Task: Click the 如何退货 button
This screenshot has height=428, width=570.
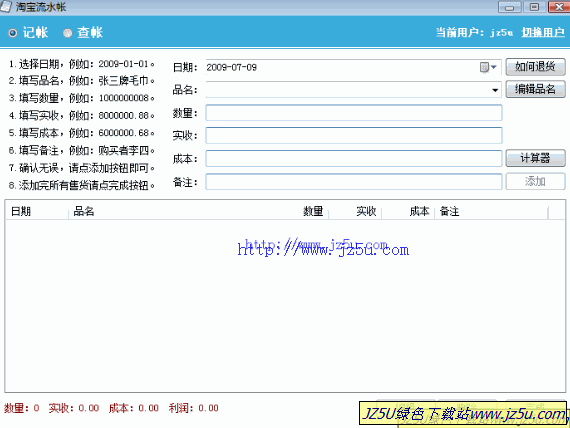Action: pos(535,67)
